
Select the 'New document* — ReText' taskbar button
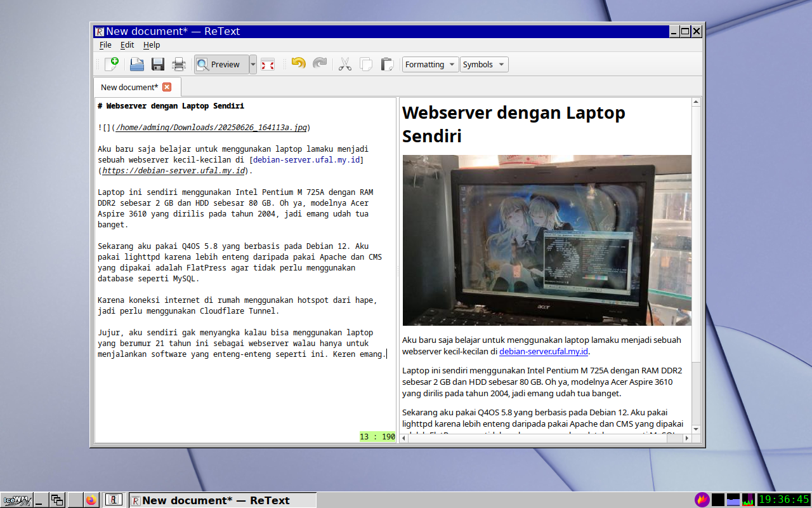[x=222, y=500]
